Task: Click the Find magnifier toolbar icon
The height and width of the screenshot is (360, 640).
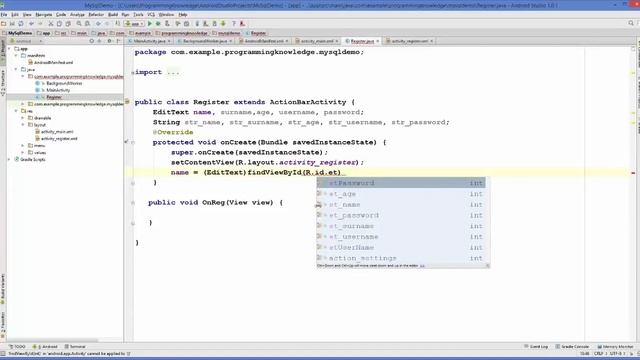Action: pos(79,24)
